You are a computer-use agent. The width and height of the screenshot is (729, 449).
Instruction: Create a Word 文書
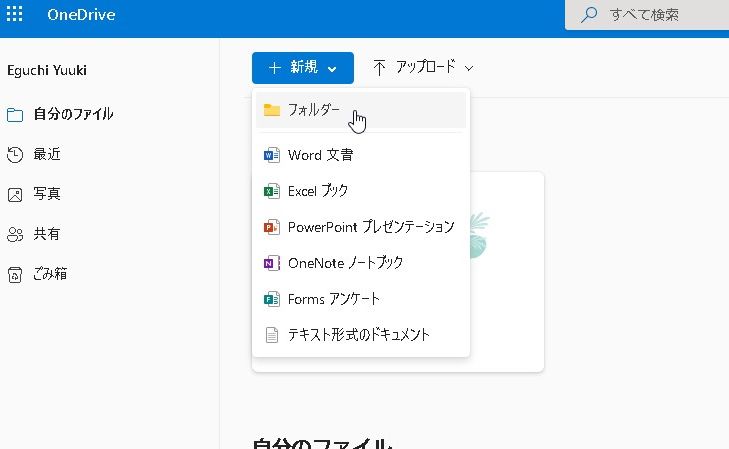coord(361,155)
